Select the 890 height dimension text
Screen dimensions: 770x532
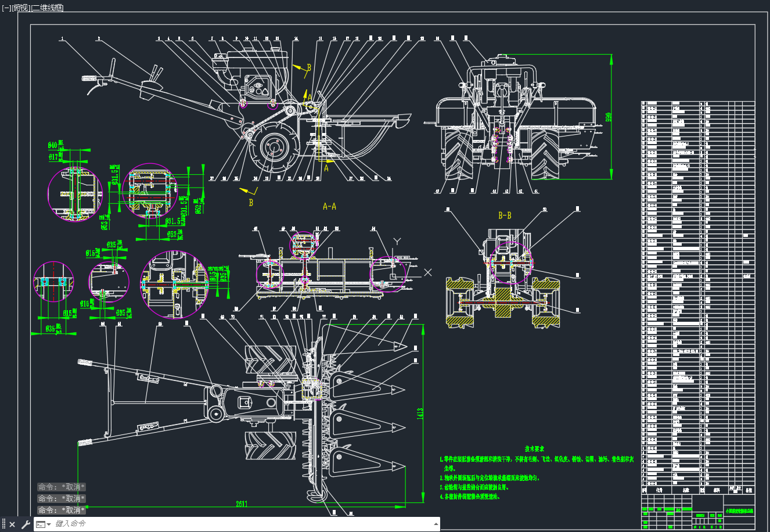click(609, 117)
